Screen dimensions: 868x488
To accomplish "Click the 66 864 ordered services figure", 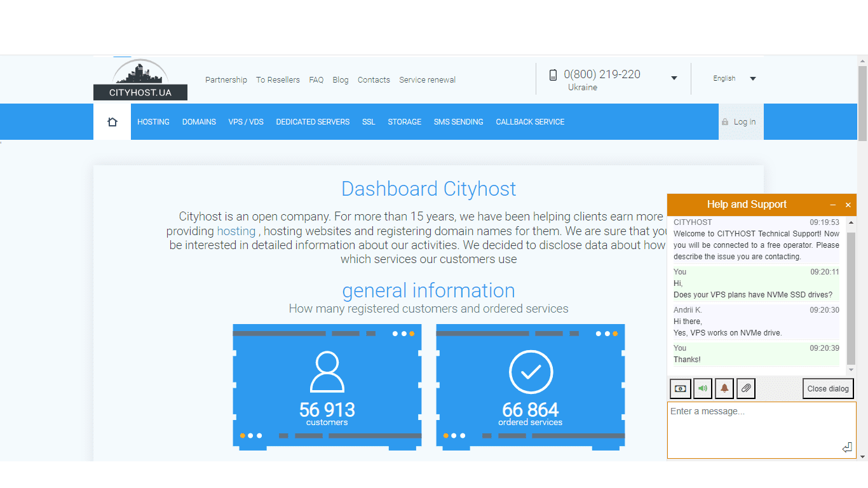I will pos(531,410).
